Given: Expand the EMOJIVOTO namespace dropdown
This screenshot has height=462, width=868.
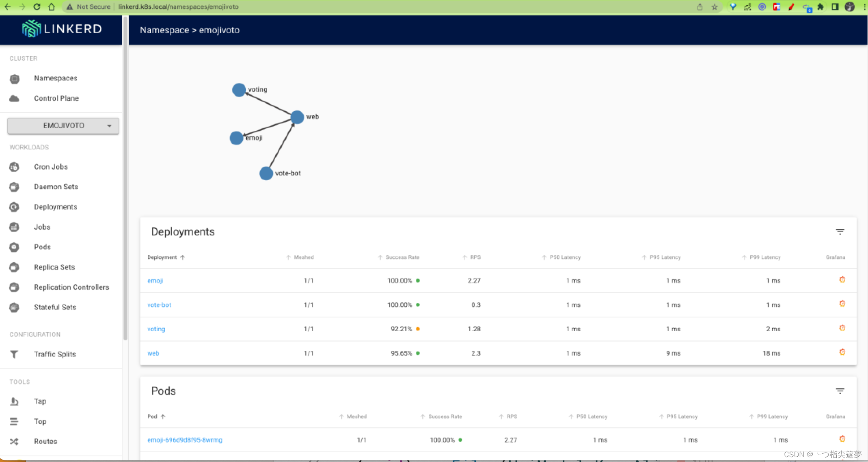Looking at the screenshot, I should (63, 126).
